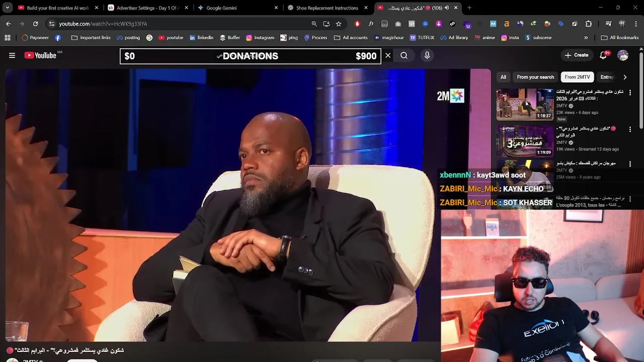The width and height of the screenshot is (644, 362).
Task: Open tab search dropdown arrow
Action: pyautogui.click(x=7, y=8)
